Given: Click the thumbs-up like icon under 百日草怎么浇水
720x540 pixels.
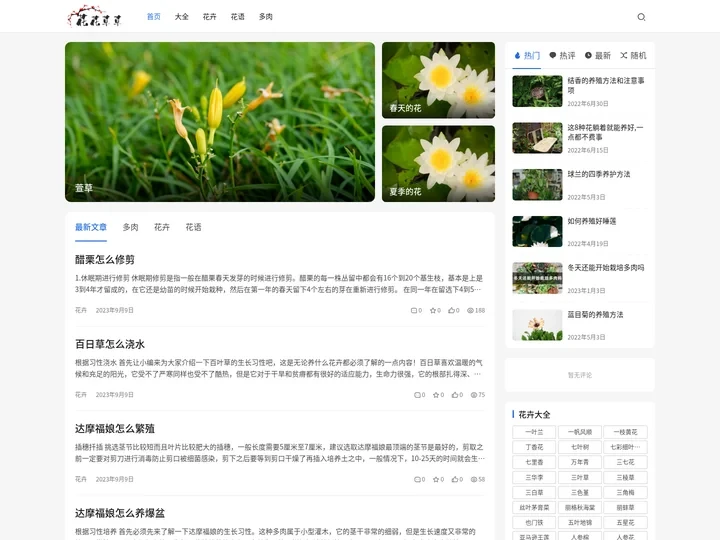Looking at the screenshot, I should (455, 395).
